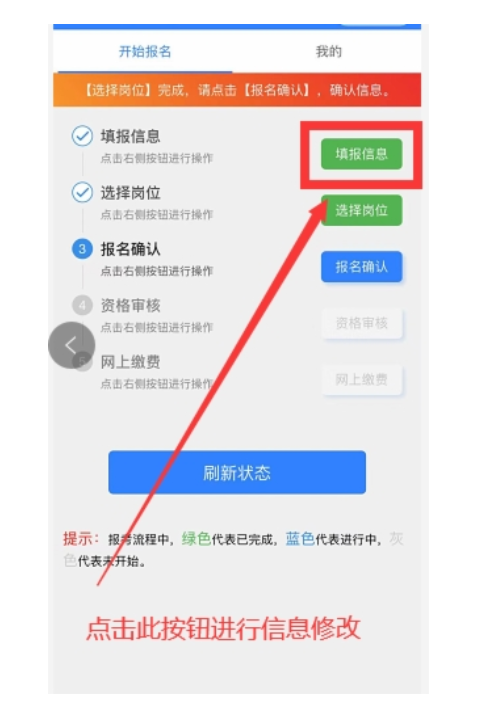Click the grayed-out 资格审核 button
The image size is (477, 707).
[361, 323]
